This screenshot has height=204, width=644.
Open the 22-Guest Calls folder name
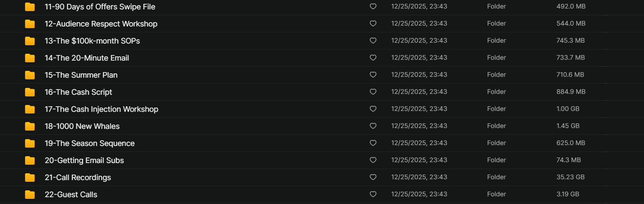click(x=71, y=195)
